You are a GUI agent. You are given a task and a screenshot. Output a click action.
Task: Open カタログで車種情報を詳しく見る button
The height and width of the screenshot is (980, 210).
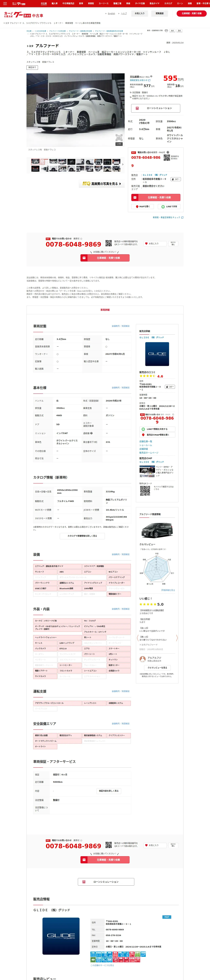click(82, 536)
